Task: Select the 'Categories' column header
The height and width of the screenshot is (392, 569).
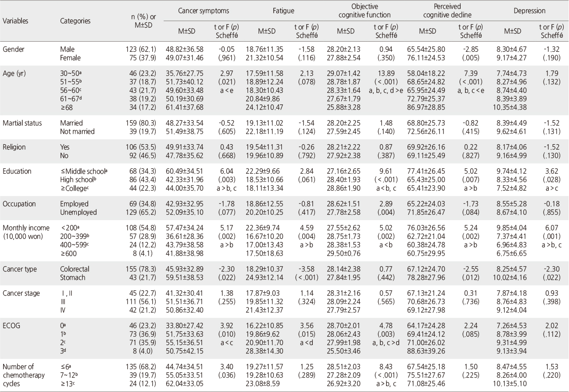Action: (75, 20)
